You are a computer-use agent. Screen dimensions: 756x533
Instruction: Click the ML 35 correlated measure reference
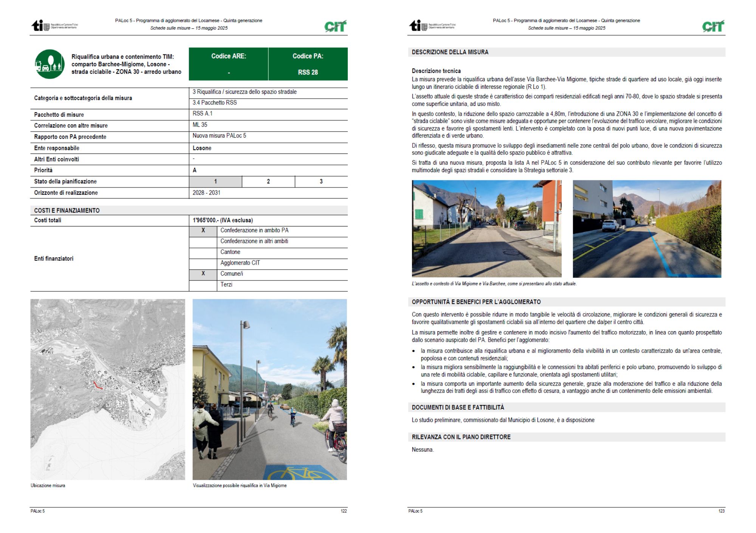[x=200, y=125]
